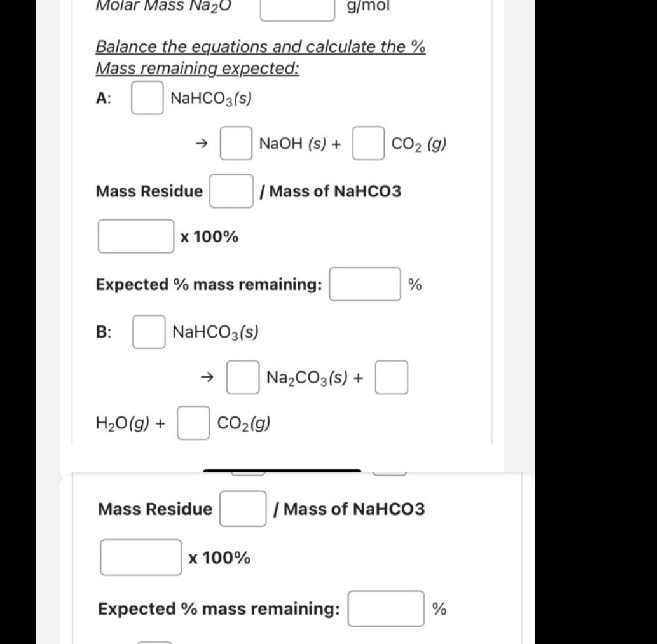Click Expected % mass remaining box for A

(x=365, y=284)
